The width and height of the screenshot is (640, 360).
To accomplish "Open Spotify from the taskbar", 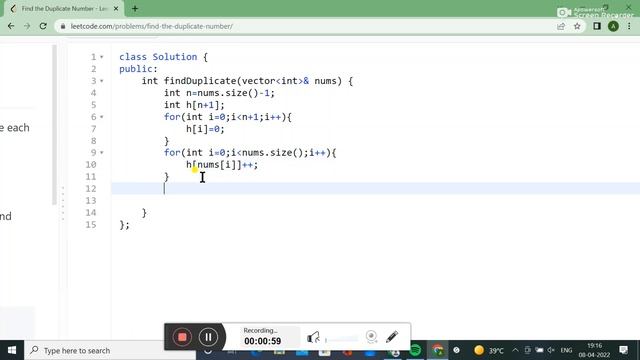I will (x=415, y=350).
